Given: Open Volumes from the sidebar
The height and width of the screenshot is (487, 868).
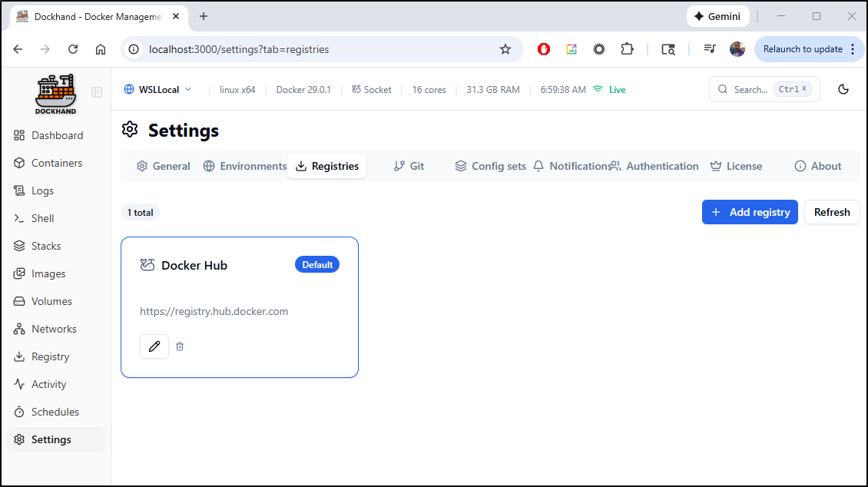Looking at the screenshot, I should [51, 301].
